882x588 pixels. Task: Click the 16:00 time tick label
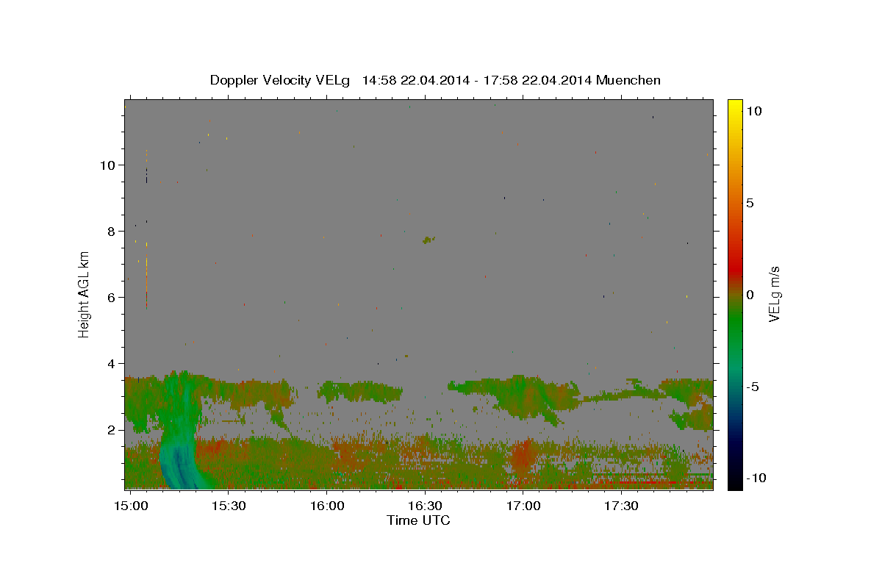click(327, 506)
